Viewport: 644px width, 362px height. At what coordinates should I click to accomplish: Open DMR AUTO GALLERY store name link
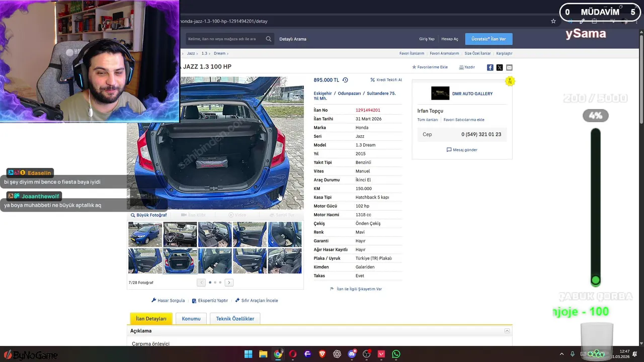click(x=472, y=94)
